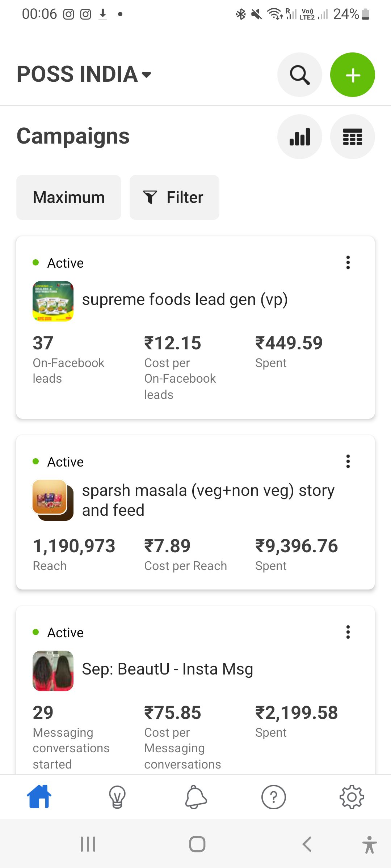Tap the Sep: BeautU campaign thumbnail
This screenshot has width=391, height=868.
pyautogui.click(x=53, y=671)
